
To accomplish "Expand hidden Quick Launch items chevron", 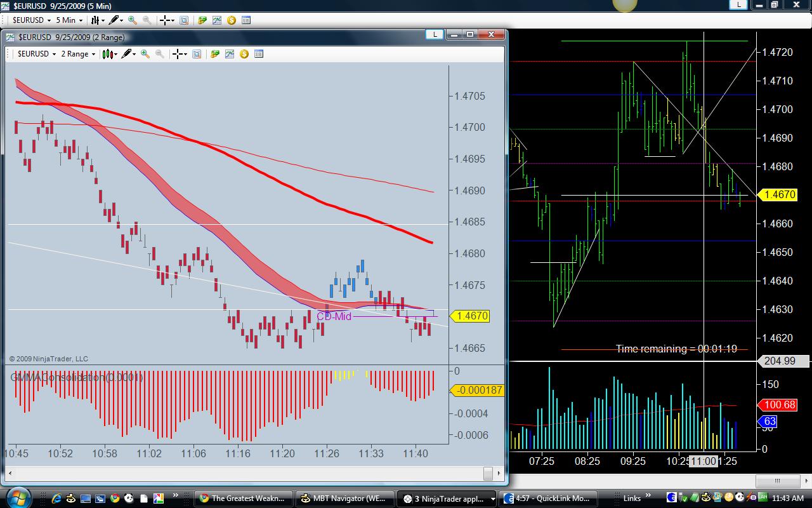I will tap(175, 496).
